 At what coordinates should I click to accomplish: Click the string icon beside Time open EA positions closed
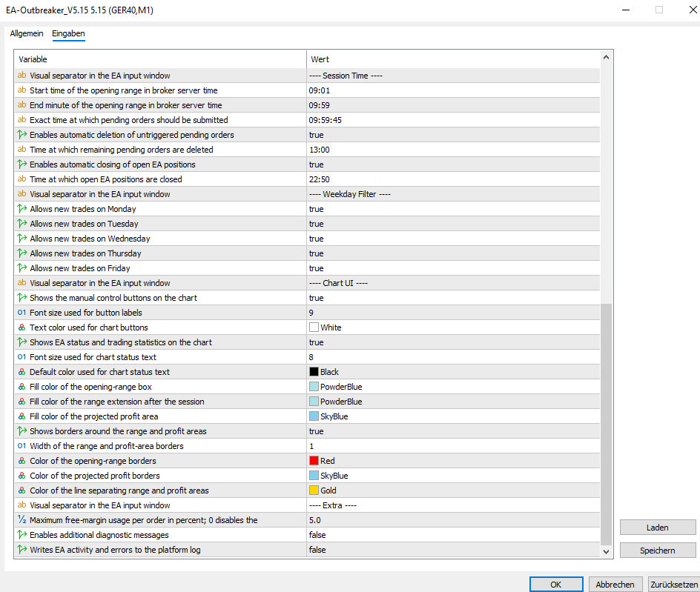pos(22,179)
